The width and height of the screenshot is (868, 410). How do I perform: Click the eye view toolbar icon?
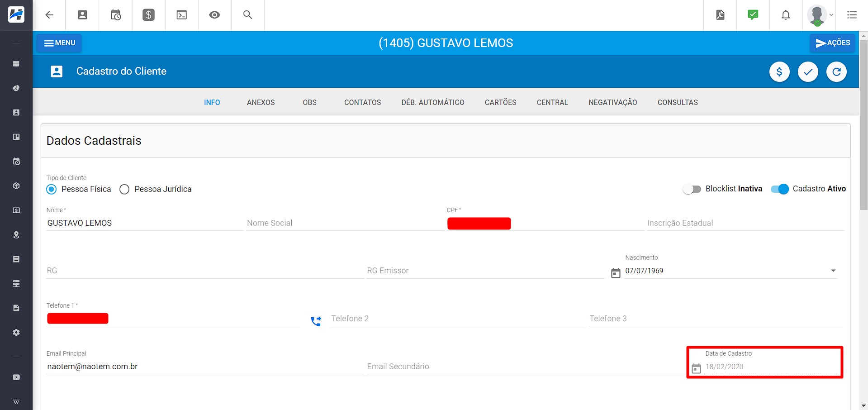pos(214,15)
